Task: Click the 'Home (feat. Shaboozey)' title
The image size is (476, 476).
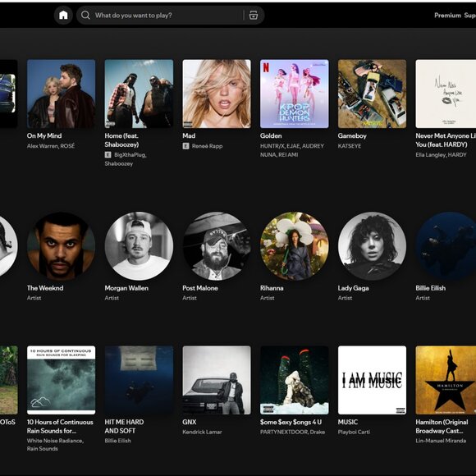Action: pyautogui.click(x=121, y=140)
